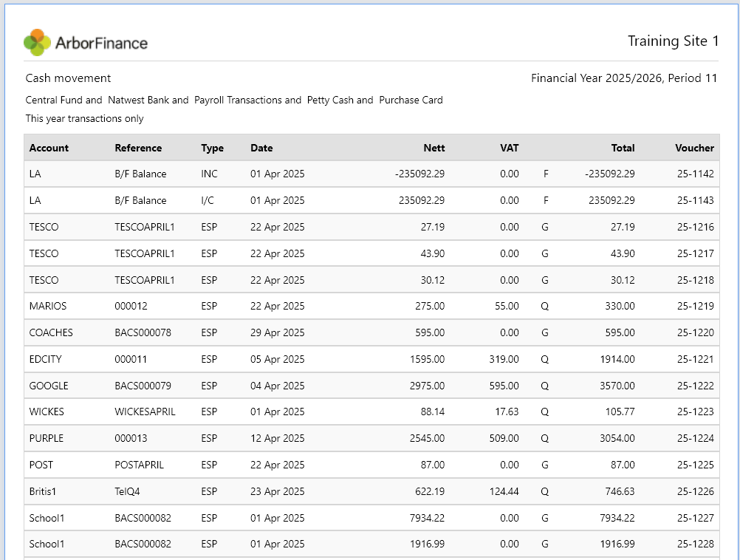Select voucher 25-1228
Viewport: 740px width, 560px height.
696,544
